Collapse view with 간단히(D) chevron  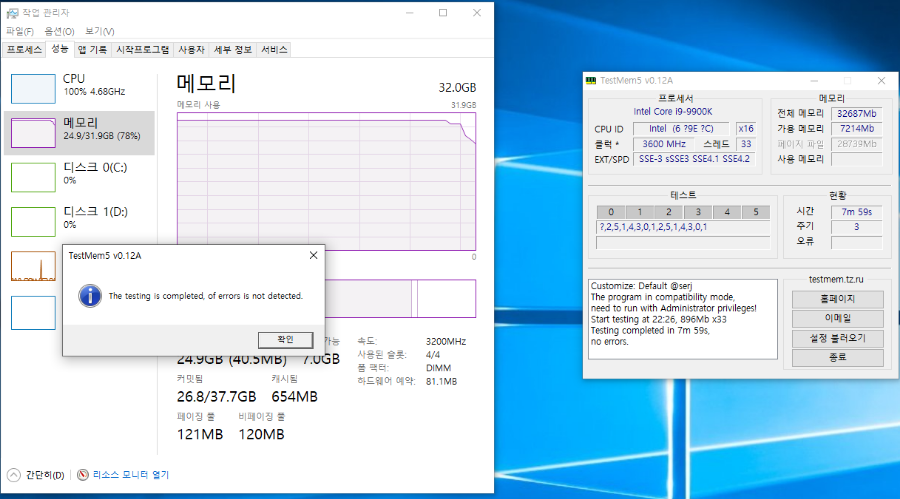pos(13,475)
